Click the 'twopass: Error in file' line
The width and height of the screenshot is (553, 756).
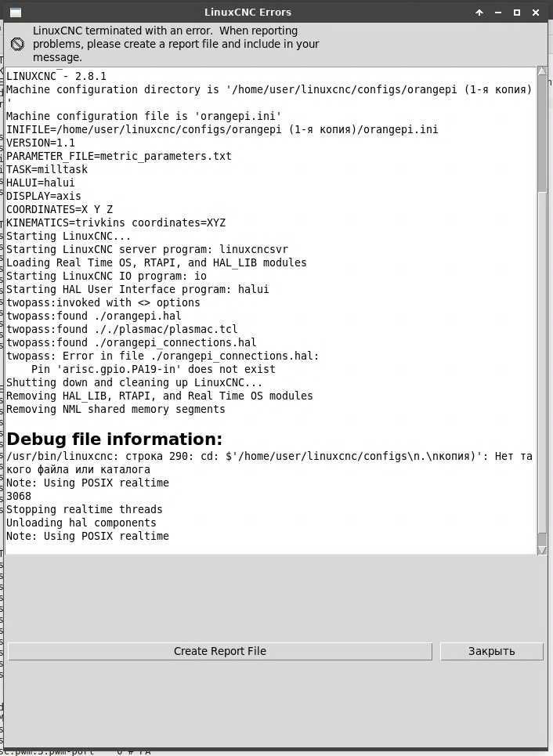pyautogui.click(x=162, y=356)
